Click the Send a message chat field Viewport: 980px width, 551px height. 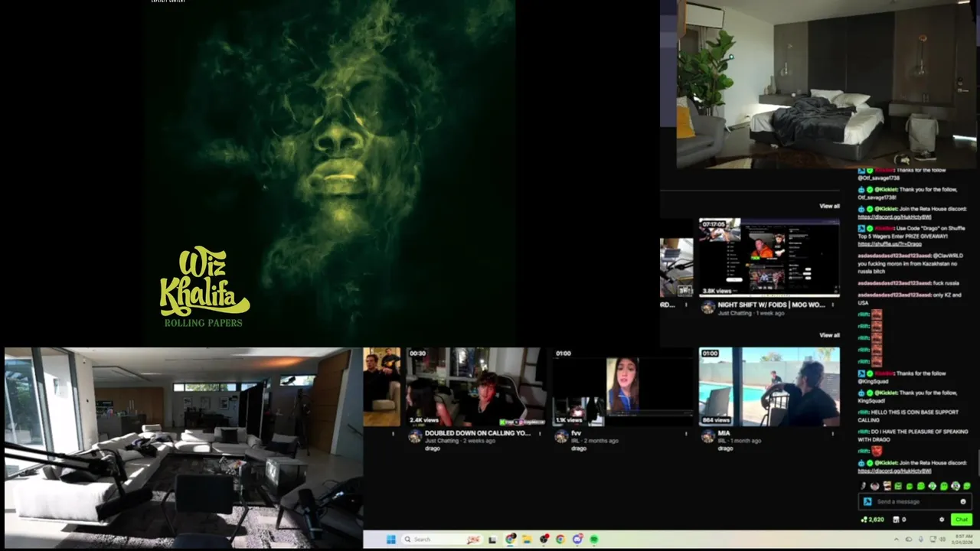tap(916, 502)
